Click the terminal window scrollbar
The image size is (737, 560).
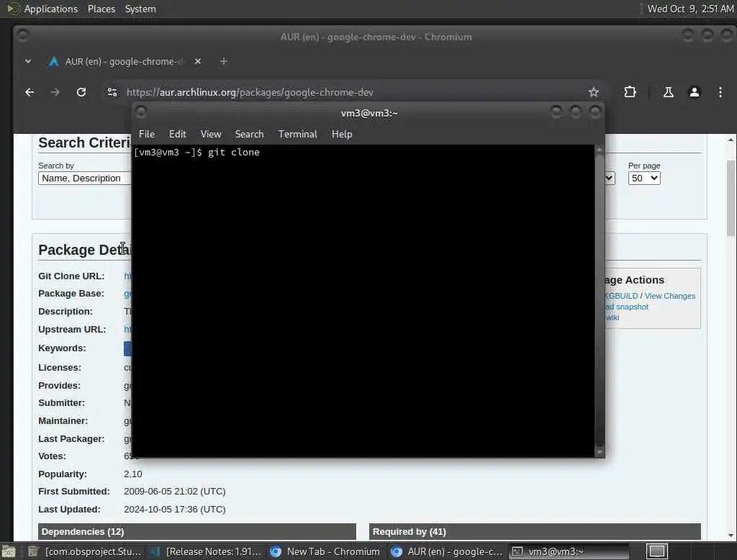(x=600, y=301)
